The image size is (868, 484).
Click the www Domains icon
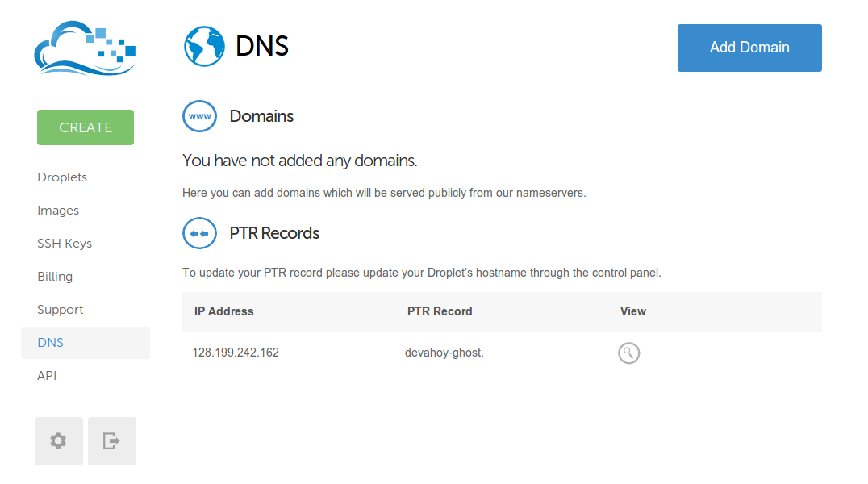[x=199, y=116]
